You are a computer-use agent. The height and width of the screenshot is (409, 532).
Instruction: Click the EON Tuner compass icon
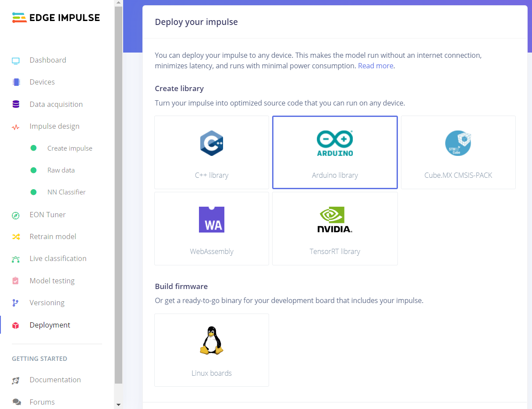pos(16,215)
